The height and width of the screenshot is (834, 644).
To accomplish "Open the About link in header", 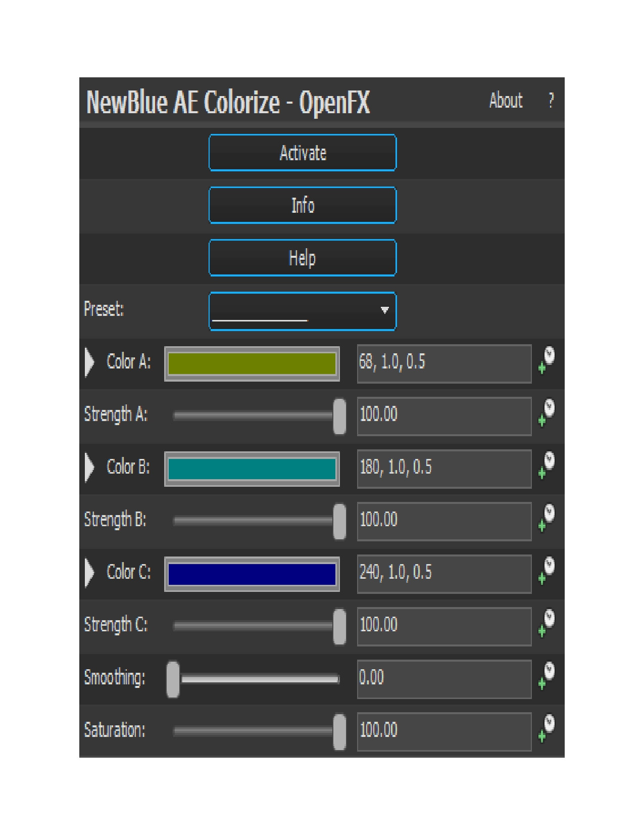I will (x=506, y=101).
